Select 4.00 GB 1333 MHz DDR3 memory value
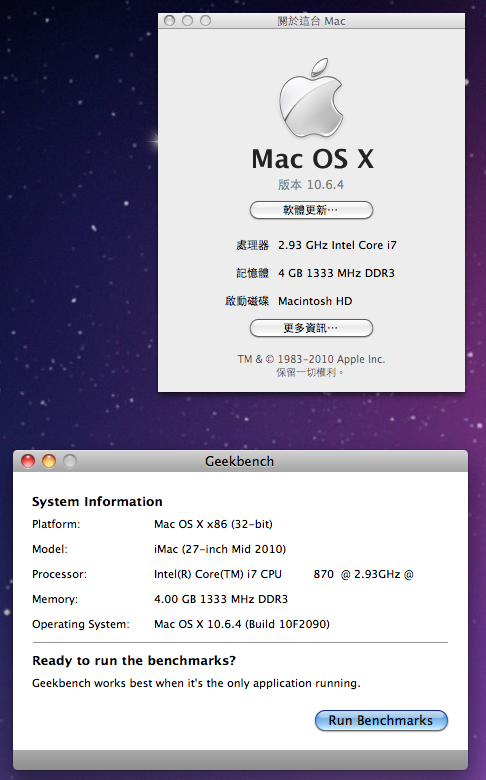486x780 pixels. (x=221, y=599)
